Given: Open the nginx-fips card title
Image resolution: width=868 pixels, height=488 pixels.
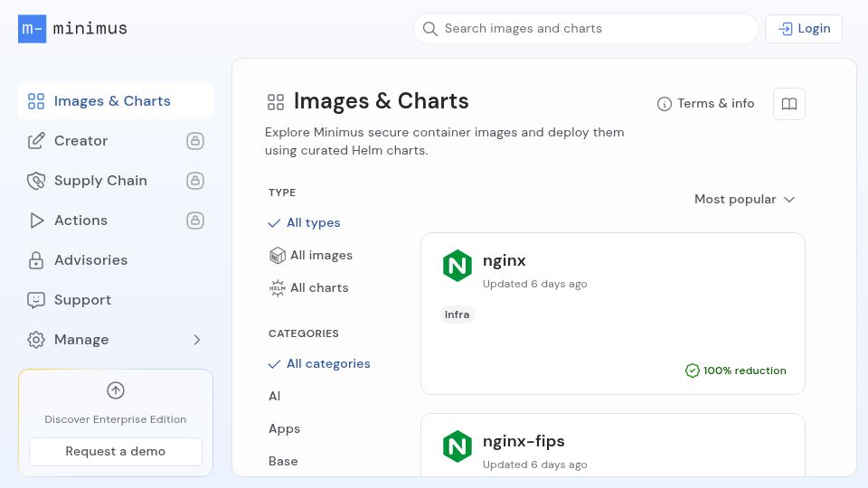Looking at the screenshot, I should point(524,442).
